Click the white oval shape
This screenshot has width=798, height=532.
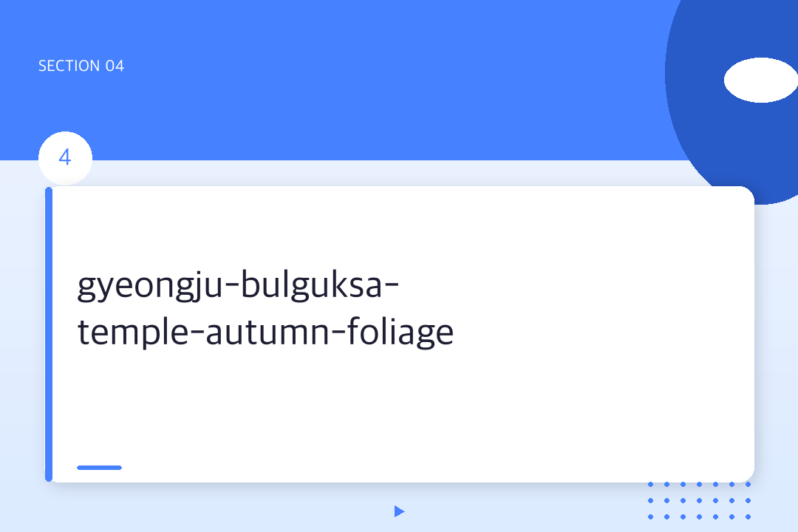coord(760,80)
